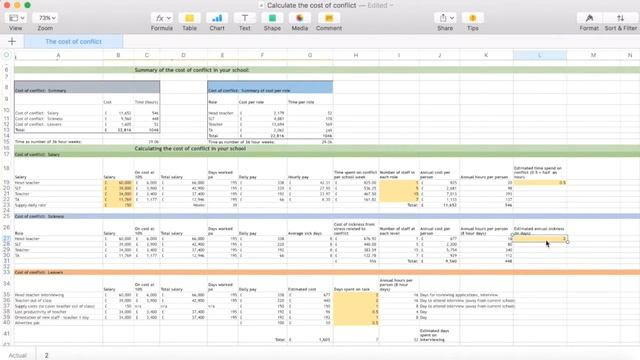This screenshot has width=640, height=360.
Task: Select column M header
Action: (593, 55)
